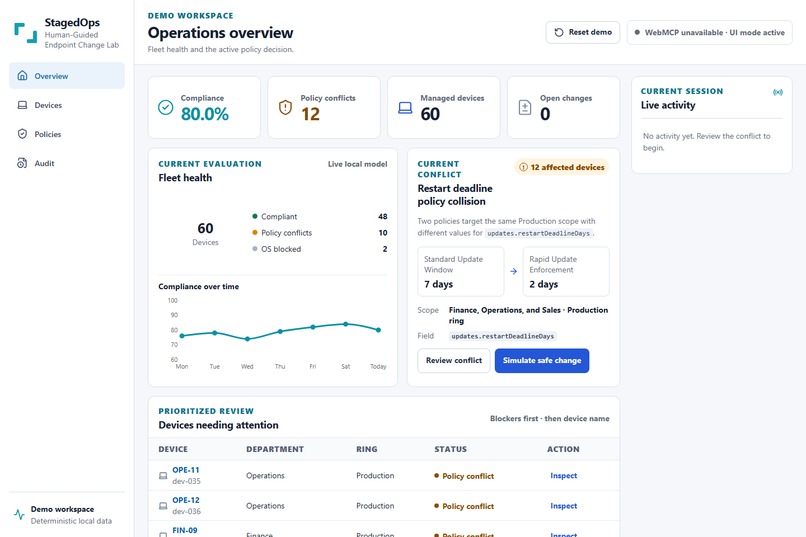Viewport: 806px width, 537px height.
Task: Click the WebMCP unavailable UI mode badge
Action: pyautogui.click(x=709, y=32)
